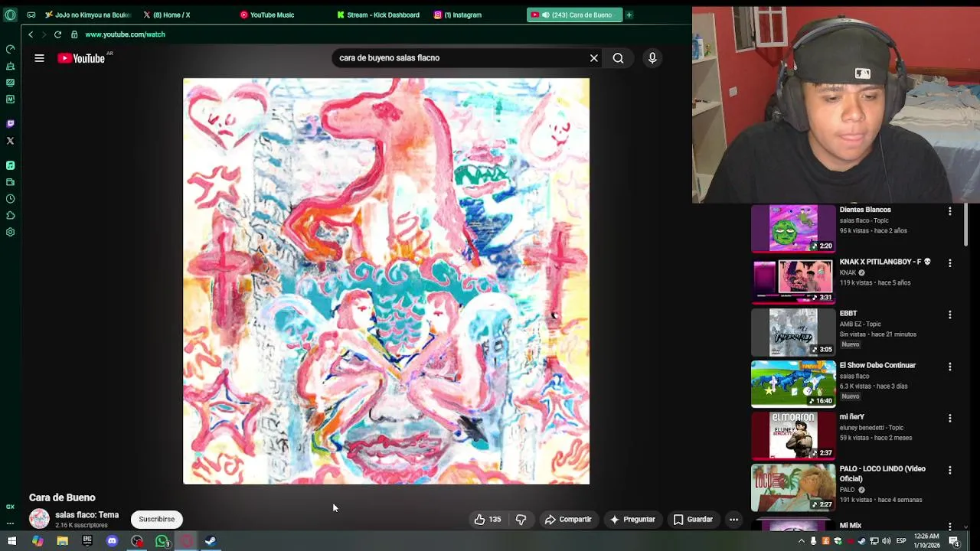The width and height of the screenshot is (980, 551).
Task: Open the Windows Start menu
Action: tap(11, 541)
